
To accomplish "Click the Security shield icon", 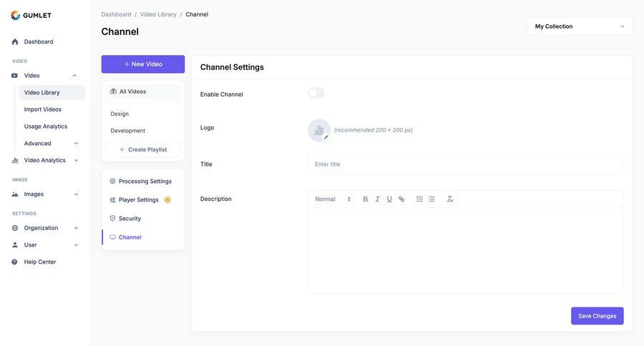I will click(112, 218).
